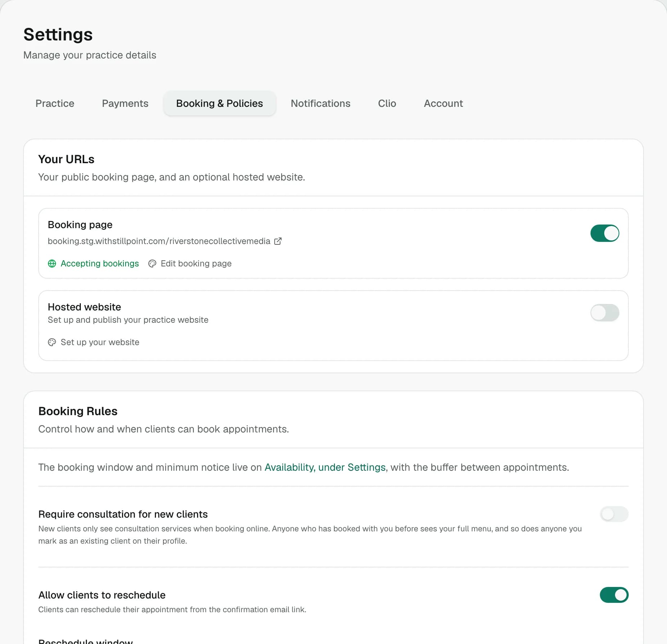Image resolution: width=667 pixels, height=644 pixels.
Task: Click Set up your website
Action: point(100,342)
